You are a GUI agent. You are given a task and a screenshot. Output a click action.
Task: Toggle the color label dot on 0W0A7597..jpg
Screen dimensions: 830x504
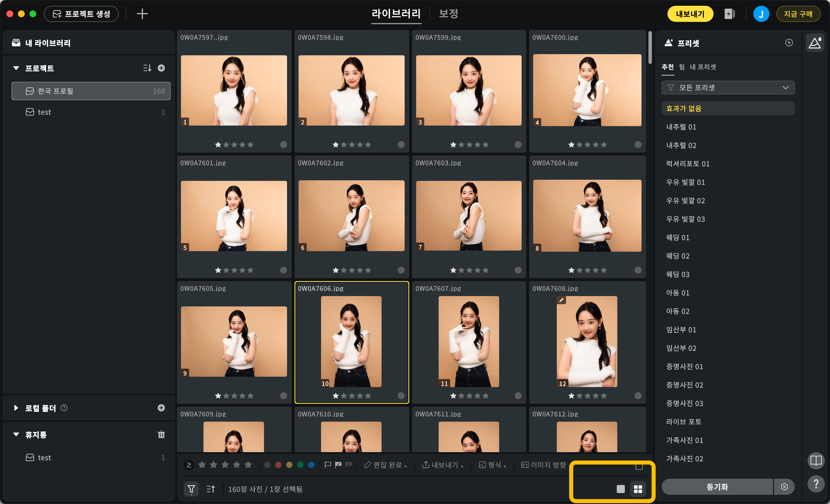pyautogui.click(x=284, y=145)
